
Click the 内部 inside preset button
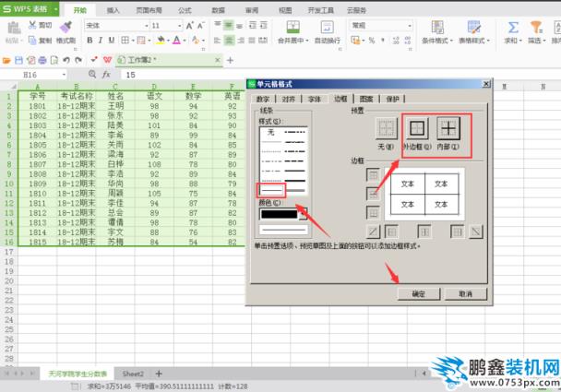pos(448,128)
